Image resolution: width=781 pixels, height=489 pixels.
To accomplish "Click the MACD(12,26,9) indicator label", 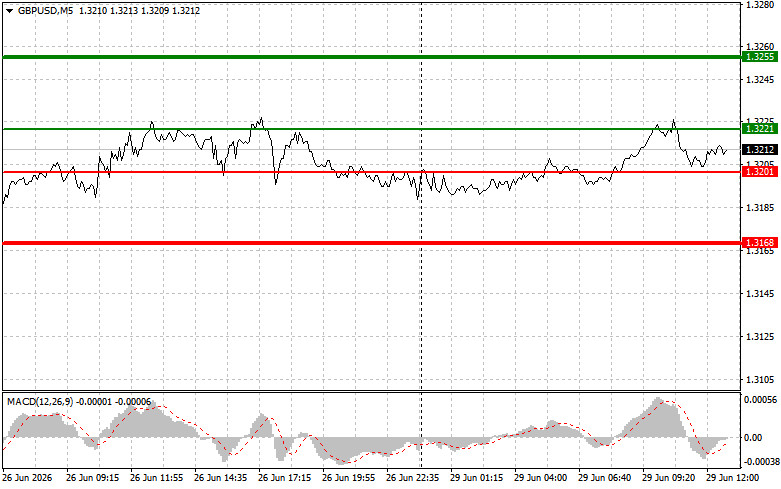I will (x=39, y=402).
